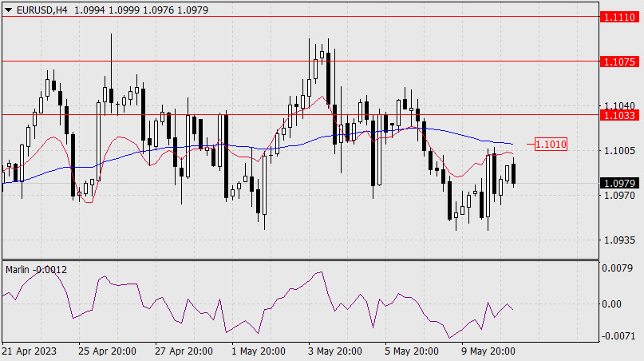
Task: Click the 1.1033 red price level label
Action: (619, 116)
